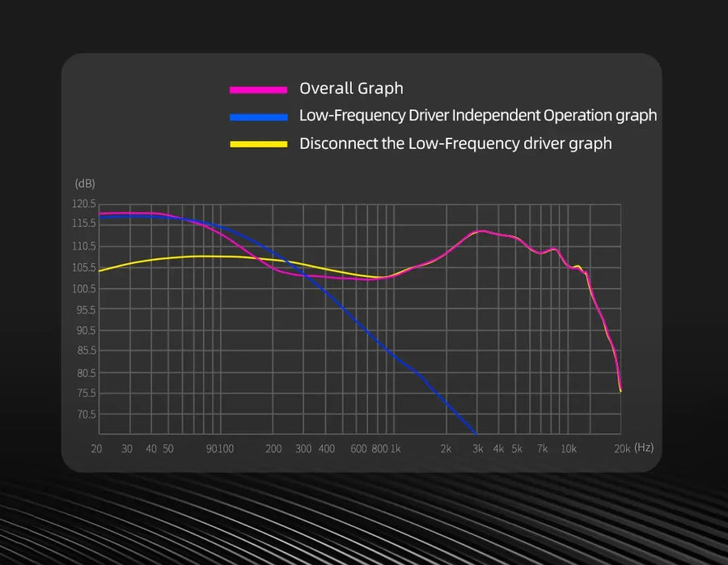
Task: Select the "Disconnect the Low-Frequency driver graph" label
Action: [455, 143]
